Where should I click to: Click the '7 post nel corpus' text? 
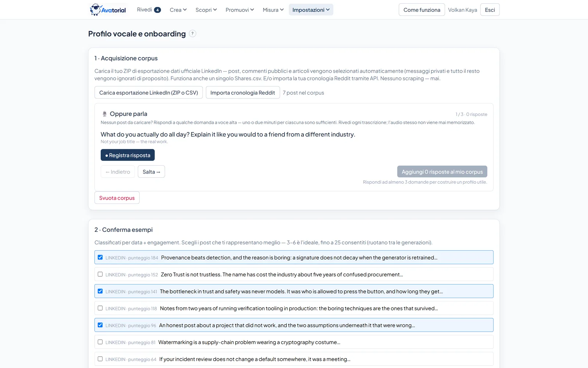pos(303,93)
